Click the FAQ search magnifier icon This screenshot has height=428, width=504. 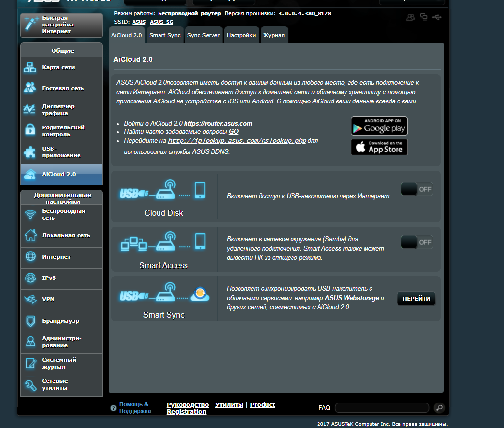(x=439, y=408)
